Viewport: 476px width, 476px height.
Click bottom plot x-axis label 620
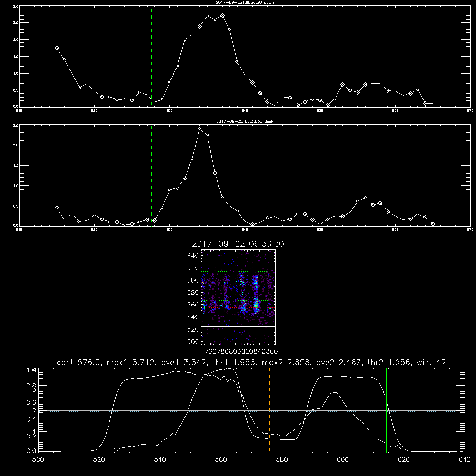pyautogui.click(x=404, y=460)
